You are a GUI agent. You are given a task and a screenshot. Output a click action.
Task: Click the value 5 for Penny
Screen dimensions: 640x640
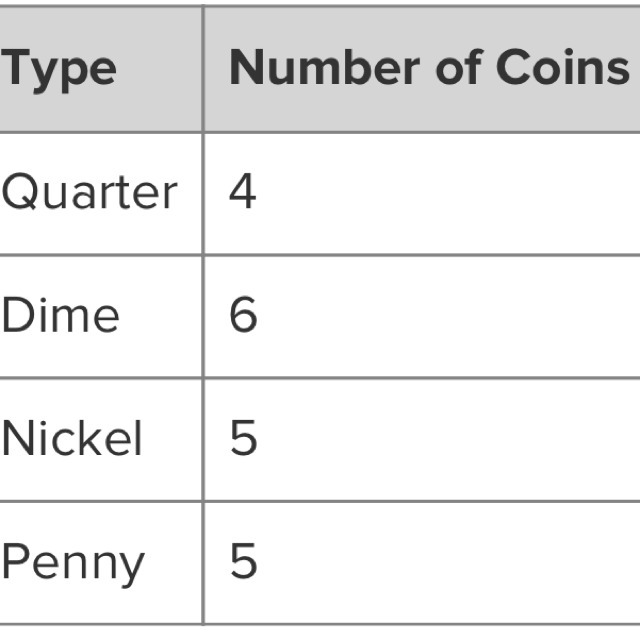coord(243,561)
